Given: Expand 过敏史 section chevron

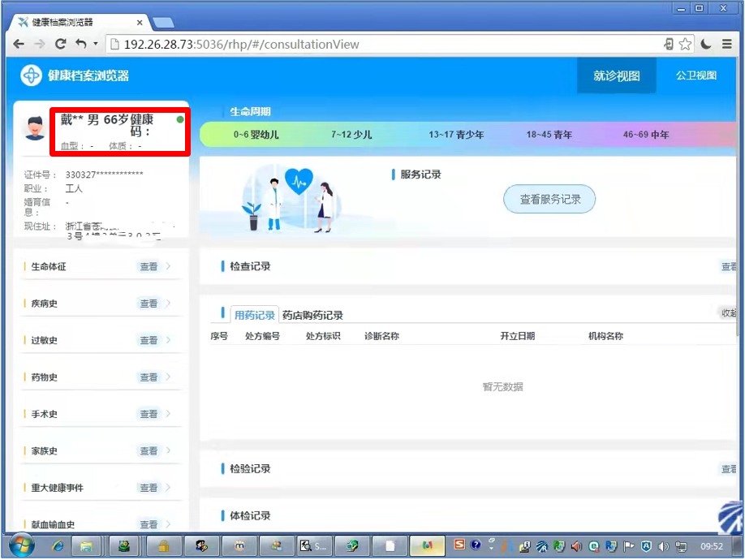Looking at the screenshot, I should pyautogui.click(x=168, y=340).
